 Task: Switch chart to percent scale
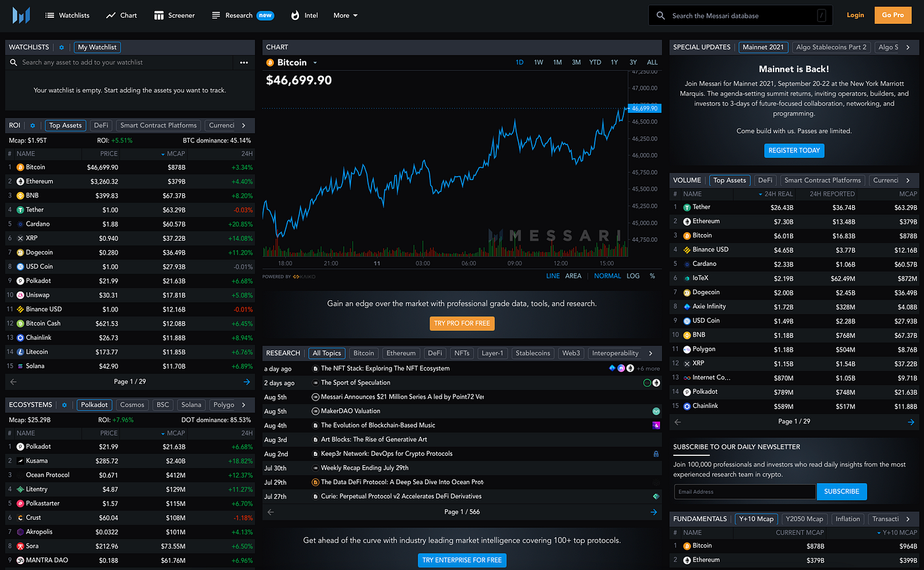click(x=653, y=276)
